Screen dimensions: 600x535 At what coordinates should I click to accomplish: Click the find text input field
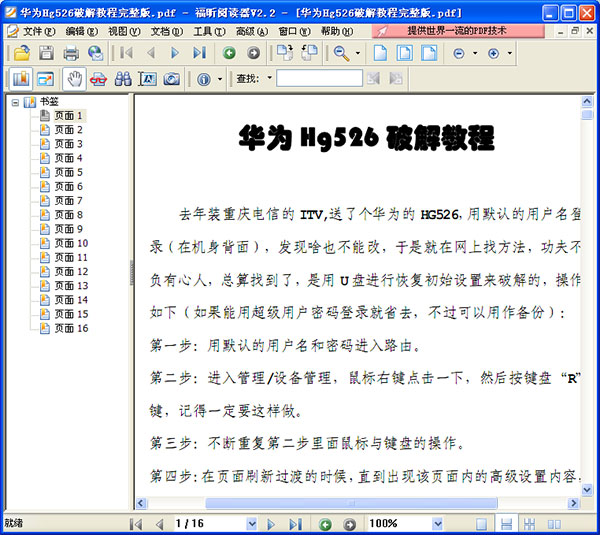(x=320, y=78)
